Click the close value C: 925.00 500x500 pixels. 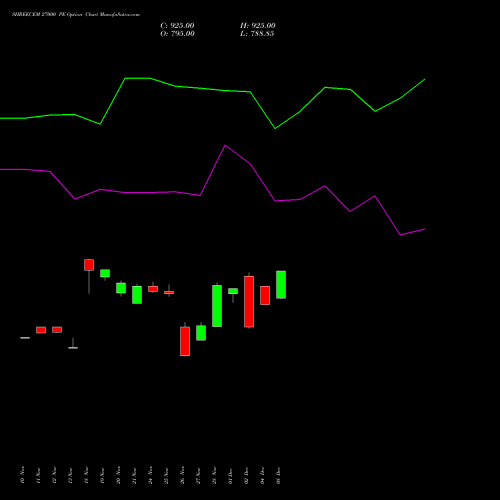pos(177,26)
